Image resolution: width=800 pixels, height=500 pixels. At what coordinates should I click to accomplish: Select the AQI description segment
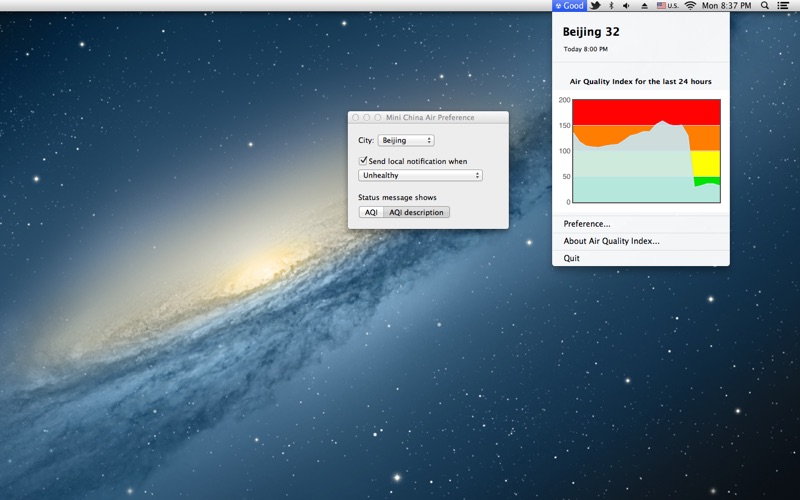coord(416,212)
